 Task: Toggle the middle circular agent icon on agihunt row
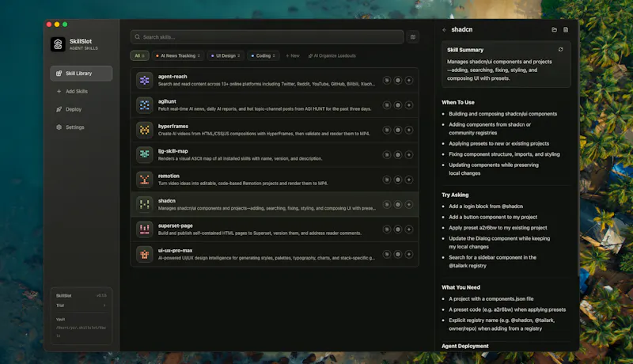(x=398, y=105)
